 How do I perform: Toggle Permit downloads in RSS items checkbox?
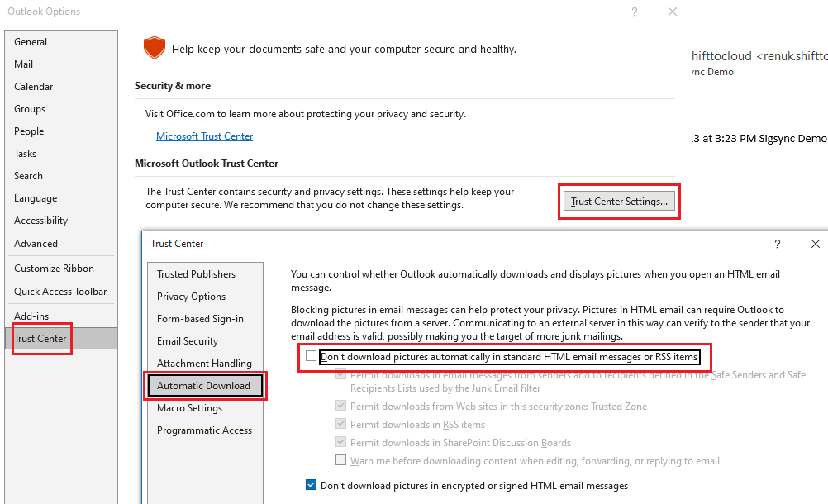[341, 425]
